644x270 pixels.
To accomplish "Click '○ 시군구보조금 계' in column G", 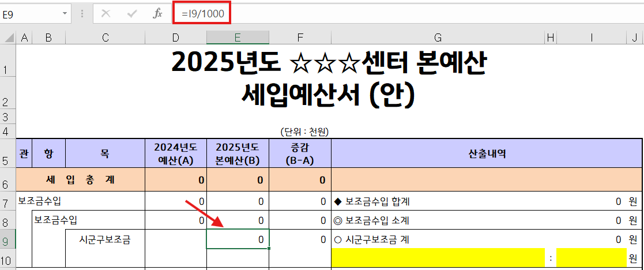I will point(372,239).
